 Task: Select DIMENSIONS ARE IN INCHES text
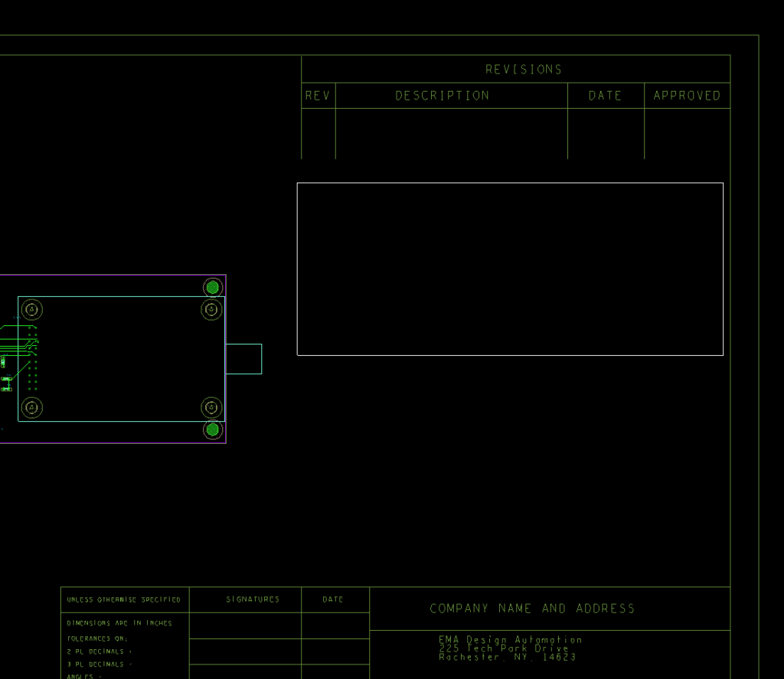click(x=119, y=623)
